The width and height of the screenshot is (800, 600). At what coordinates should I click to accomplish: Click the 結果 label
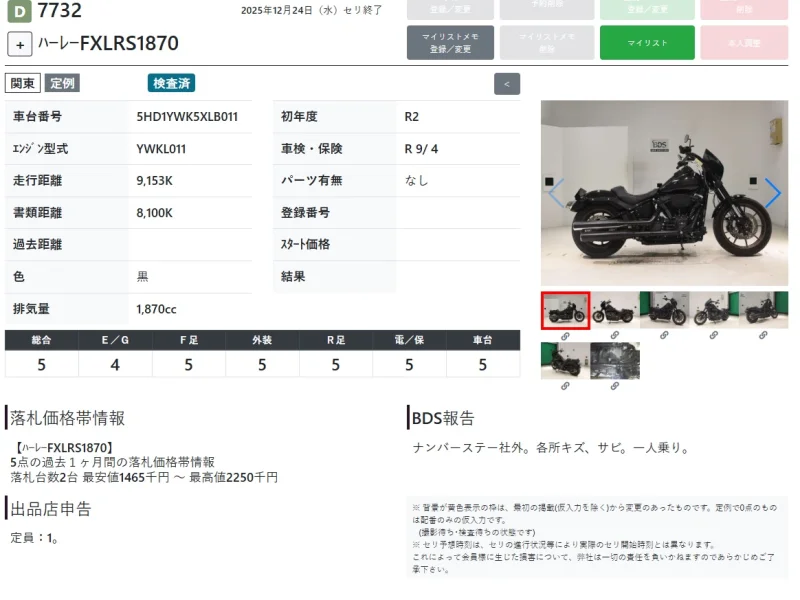point(293,277)
